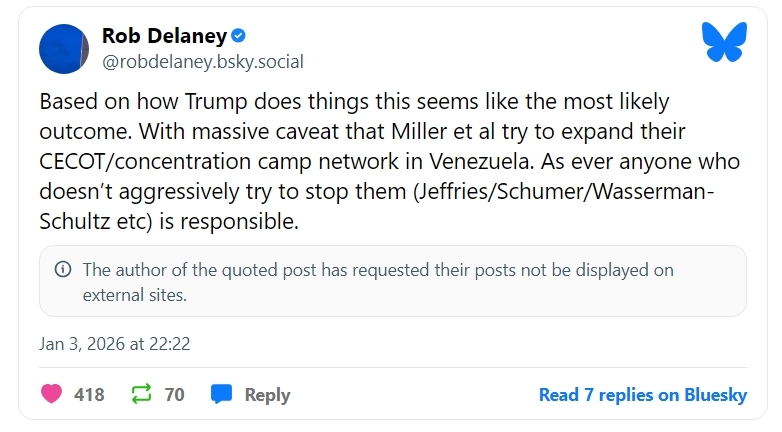Click the Reply label
Image resolution: width=782 pixels, height=432 pixels.
click(x=267, y=395)
